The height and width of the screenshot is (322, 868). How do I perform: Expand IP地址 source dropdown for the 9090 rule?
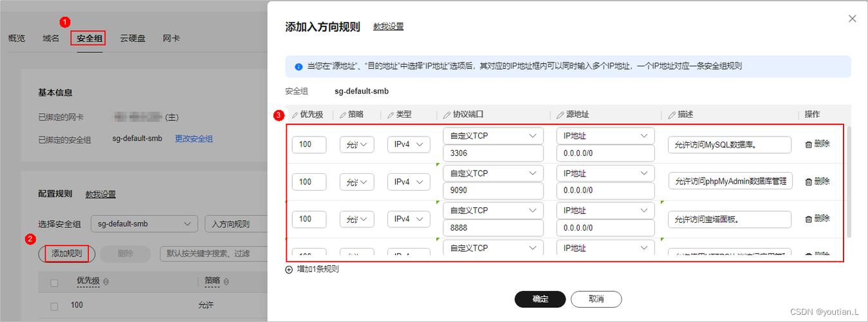click(605, 173)
